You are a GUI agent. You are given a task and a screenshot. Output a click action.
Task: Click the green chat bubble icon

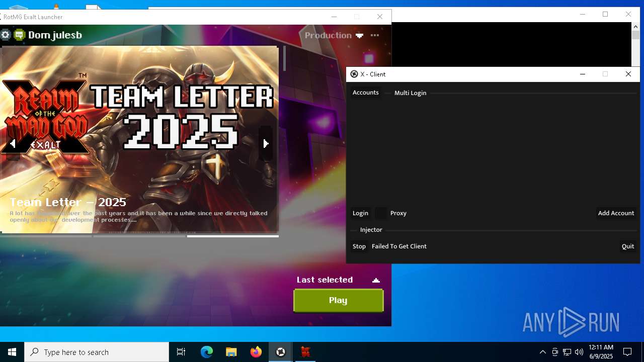[x=20, y=35]
